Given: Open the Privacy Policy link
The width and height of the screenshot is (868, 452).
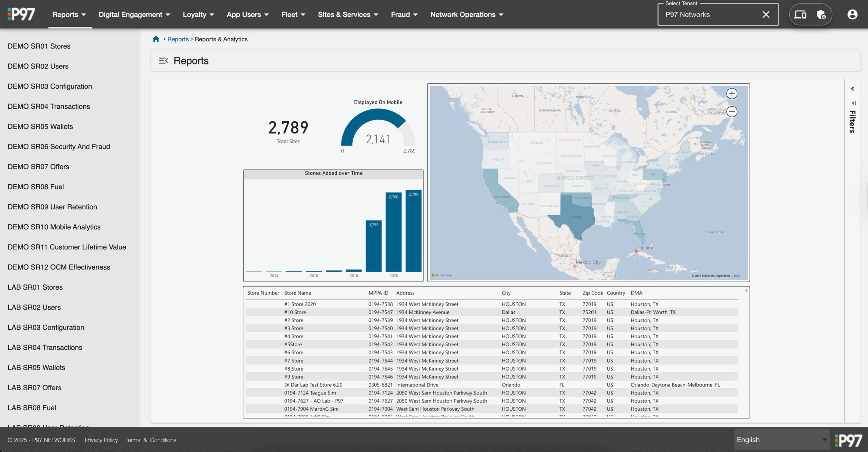Looking at the screenshot, I should pos(101,440).
